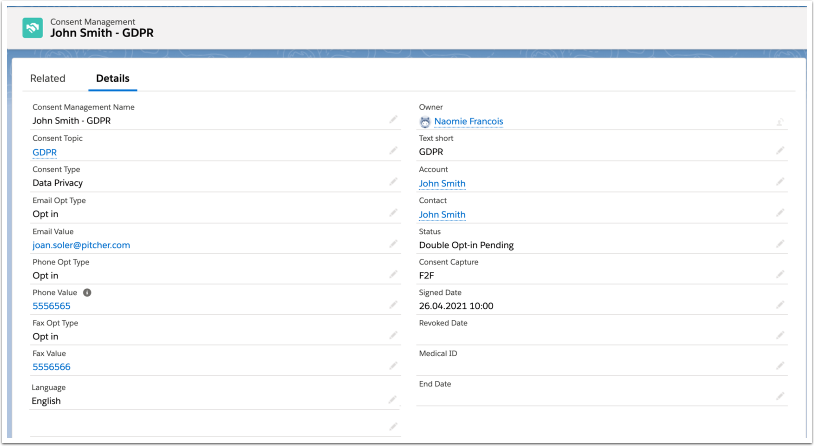Click phone number 5556565 link
This screenshot has height=446, width=814.
pyautogui.click(x=51, y=306)
